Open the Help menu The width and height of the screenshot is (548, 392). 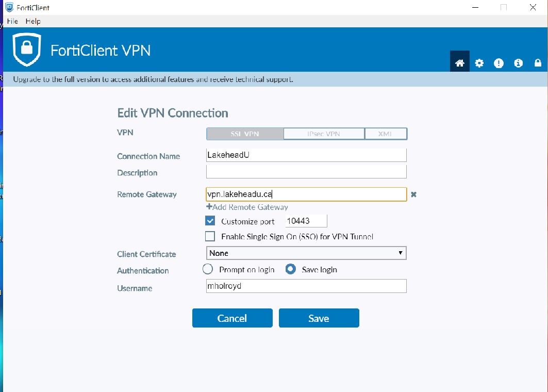pyautogui.click(x=33, y=21)
